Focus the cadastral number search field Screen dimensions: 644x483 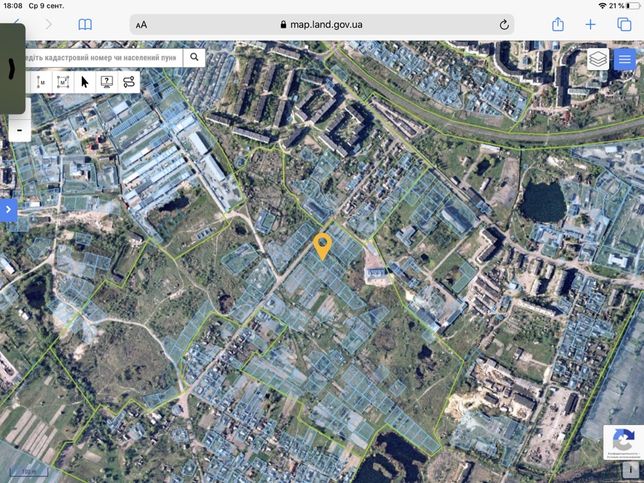[x=103, y=58]
